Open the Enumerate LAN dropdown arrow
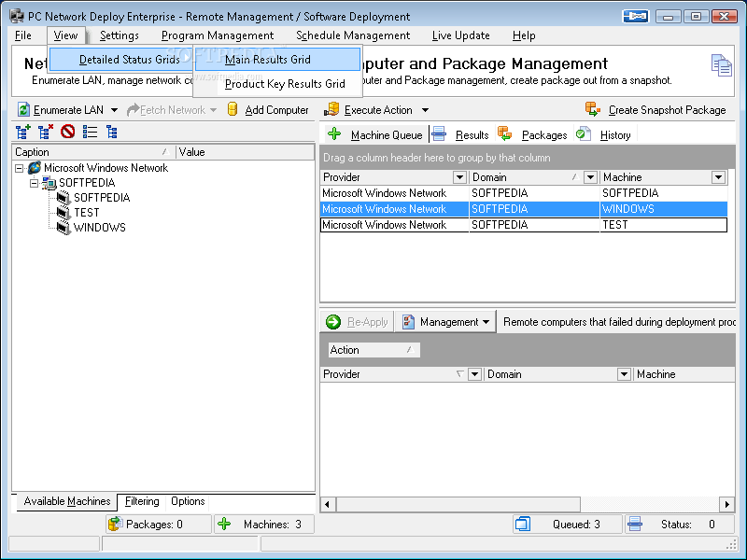Screen dimensions: 747x560 114,110
